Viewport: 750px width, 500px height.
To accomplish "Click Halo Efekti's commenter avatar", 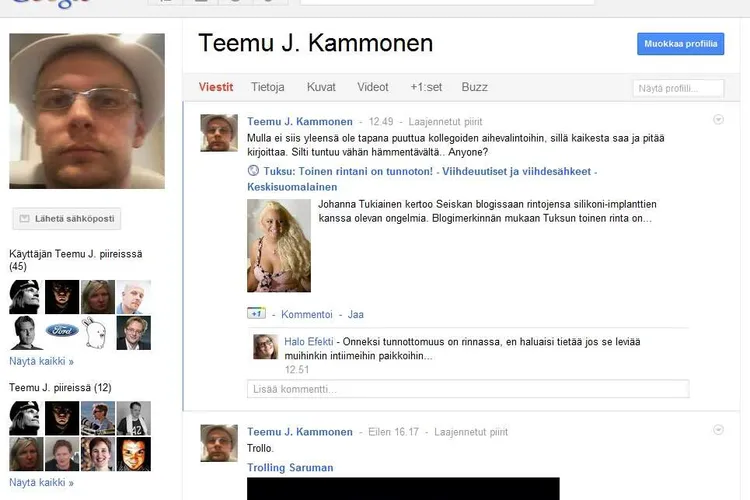I will (x=265, y=347).
